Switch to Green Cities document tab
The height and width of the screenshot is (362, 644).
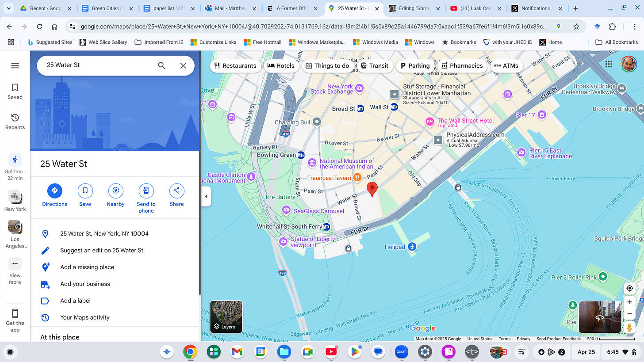click(x=107, y=8)
